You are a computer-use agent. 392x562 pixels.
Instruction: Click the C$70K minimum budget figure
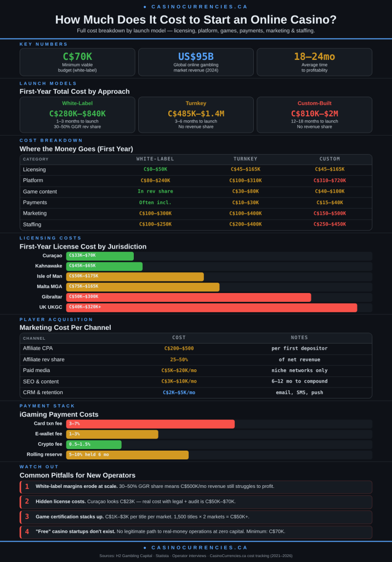pyautogui.click(x=77, y=57)
